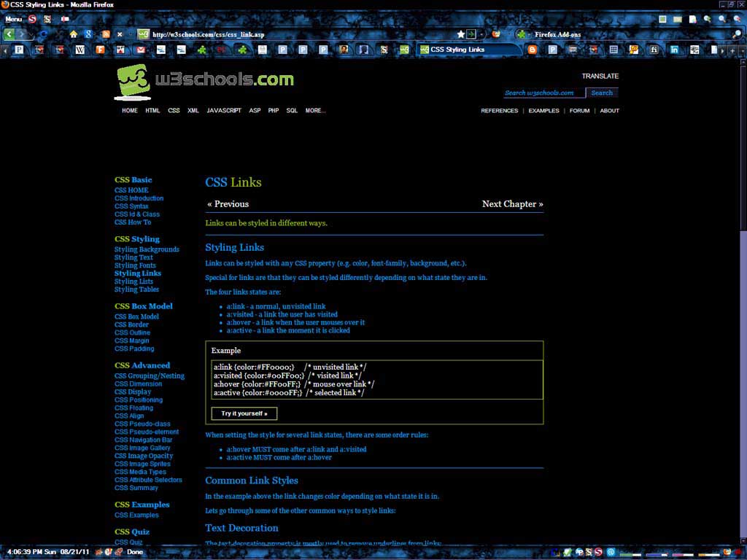This screenshot has width=747, height=560.
Task: Open the HTML item in the site nav
Action: [152, 111]
